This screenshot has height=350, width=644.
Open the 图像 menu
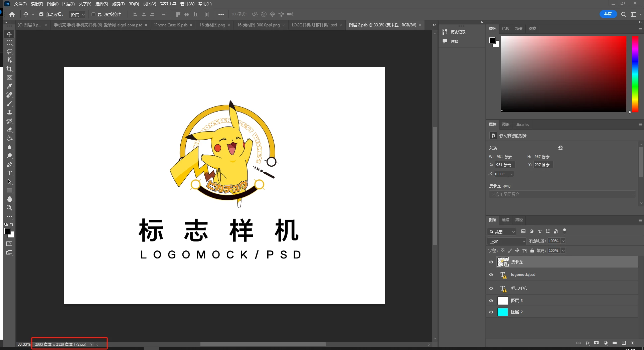tap(52, 4)
